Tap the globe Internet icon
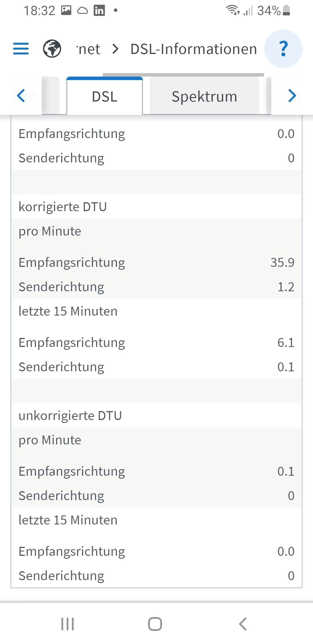Image resolution: width=313 pixels, height=644 pixels. pyautogui.click(x=52, y=48)
